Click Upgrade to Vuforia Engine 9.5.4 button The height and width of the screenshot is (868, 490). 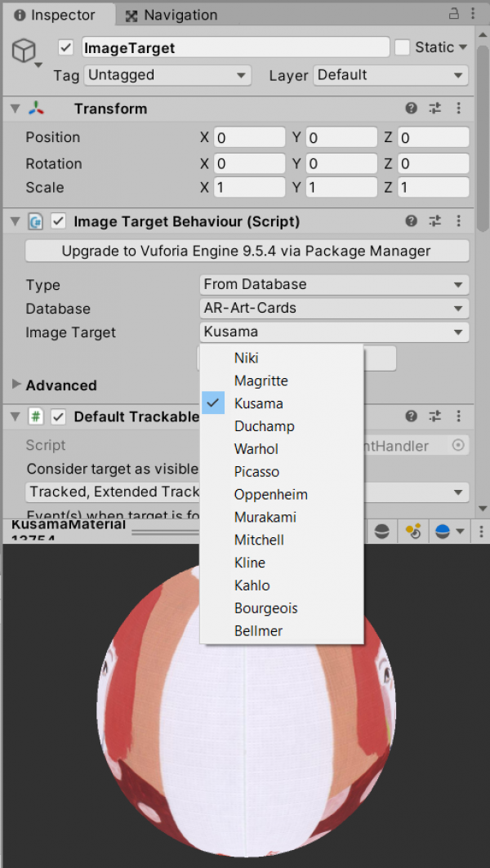tap(247, 251)
